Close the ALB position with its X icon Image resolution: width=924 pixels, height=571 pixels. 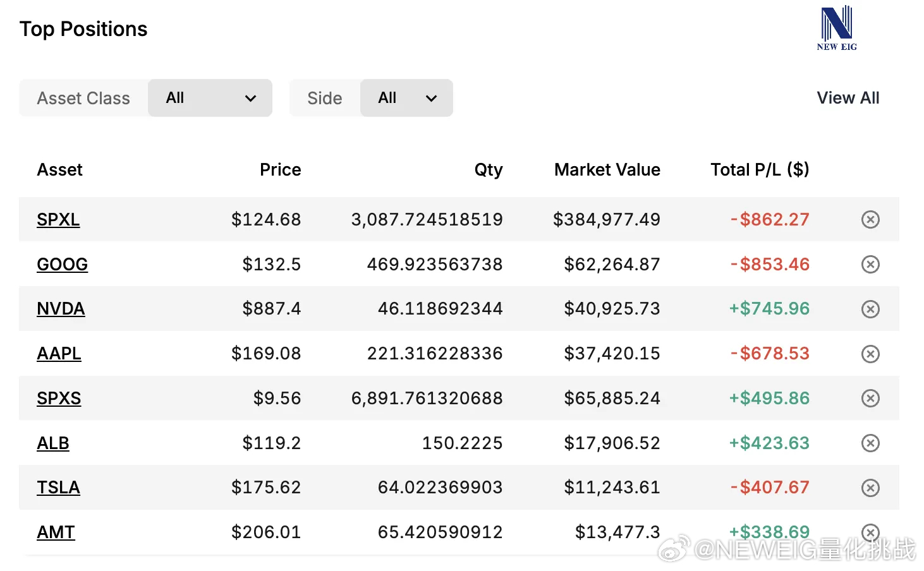click(870, 443)
